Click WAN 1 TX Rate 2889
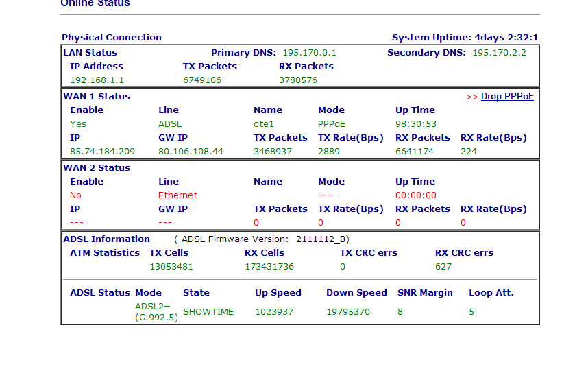The height and width of the screenshot is (380, 588). tap(329, 152)
